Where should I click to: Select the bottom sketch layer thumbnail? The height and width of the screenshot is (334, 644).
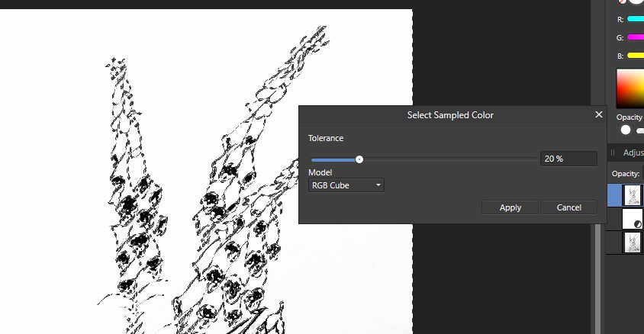click(632, 242)
